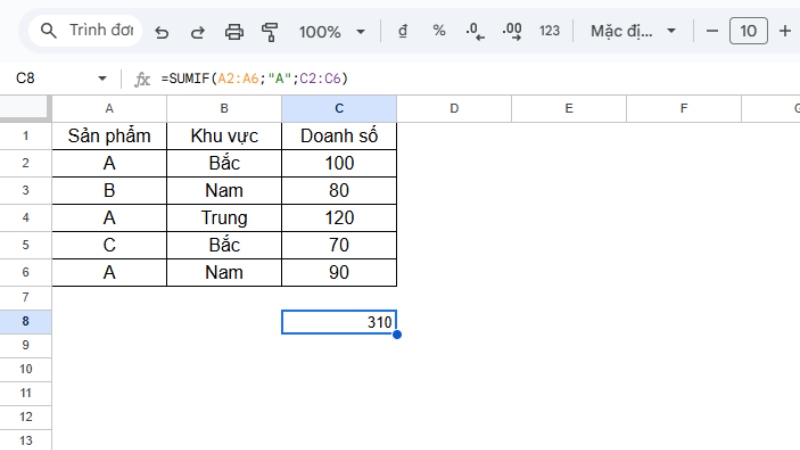Redo the last undone action
Screen dimensions: 800x450
[197, 32]
